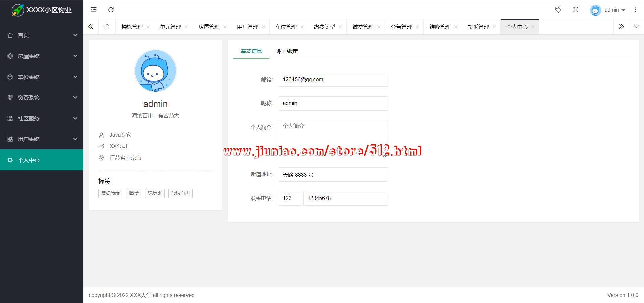Click the admin avatar in header
This screenshot has width=644, height=303.
coord(595,10)
